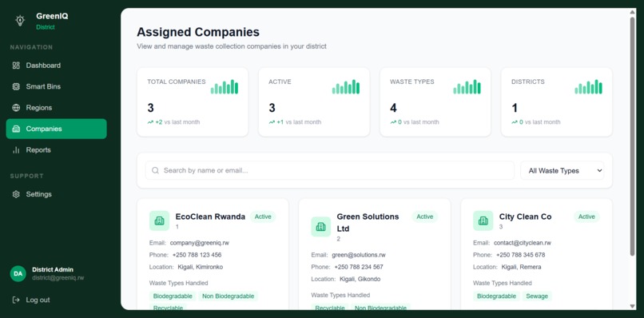Screen dimensions: 644x318
Task: Click the Assigned Companies heading
Action: coord(198,32)
